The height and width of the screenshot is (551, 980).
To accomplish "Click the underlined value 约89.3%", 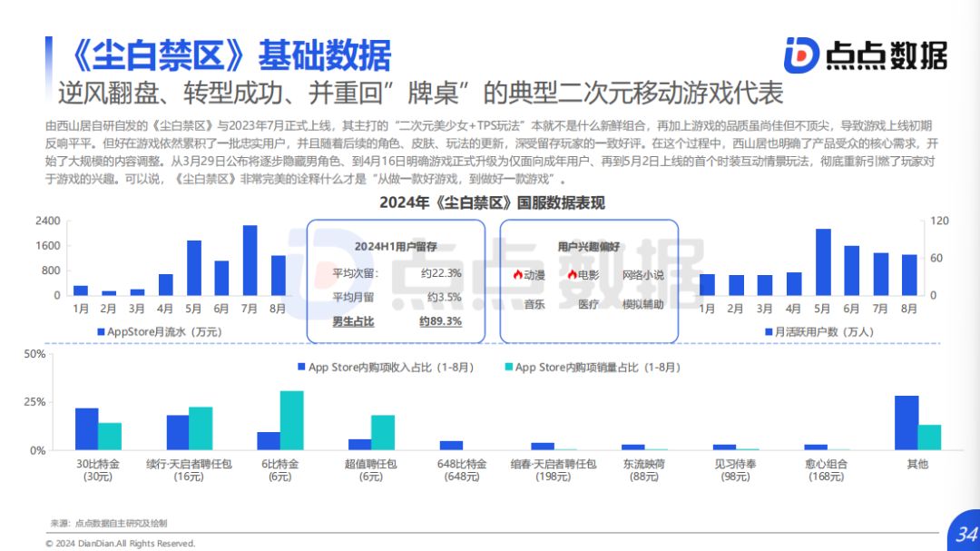I will tap(441, 321).
